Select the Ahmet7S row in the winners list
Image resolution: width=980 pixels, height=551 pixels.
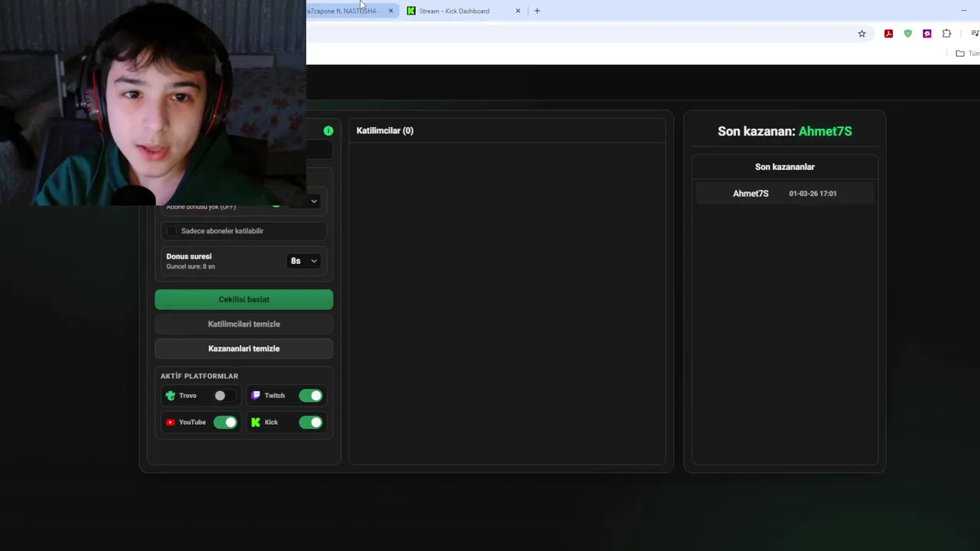[x=785, y=194]
